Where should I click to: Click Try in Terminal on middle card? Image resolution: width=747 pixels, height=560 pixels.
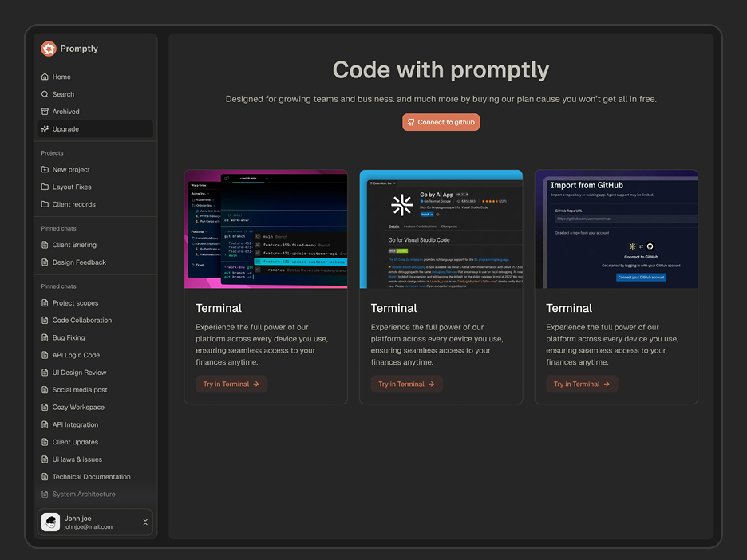(x=406, y=384)
